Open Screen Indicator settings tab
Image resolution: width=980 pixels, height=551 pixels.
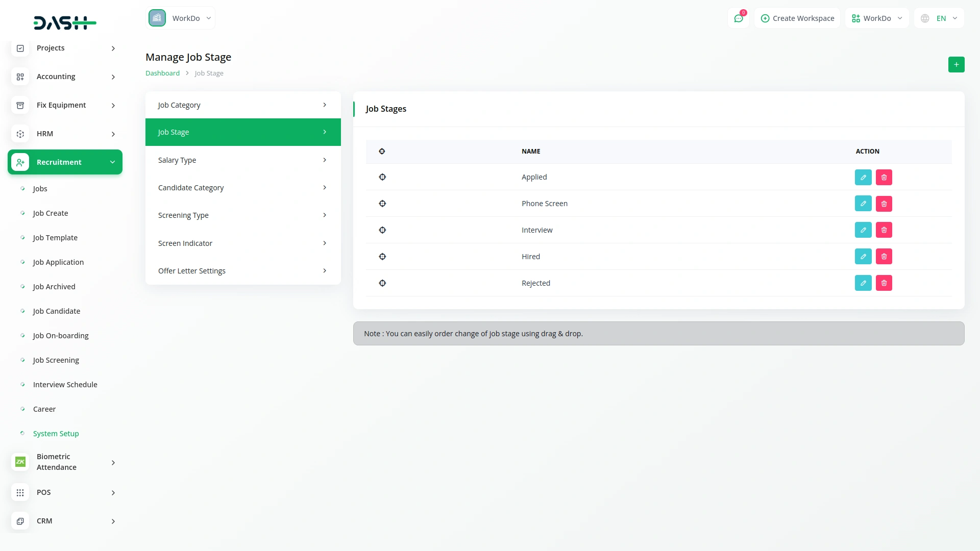pyautogui.click(x=243, y=243)
